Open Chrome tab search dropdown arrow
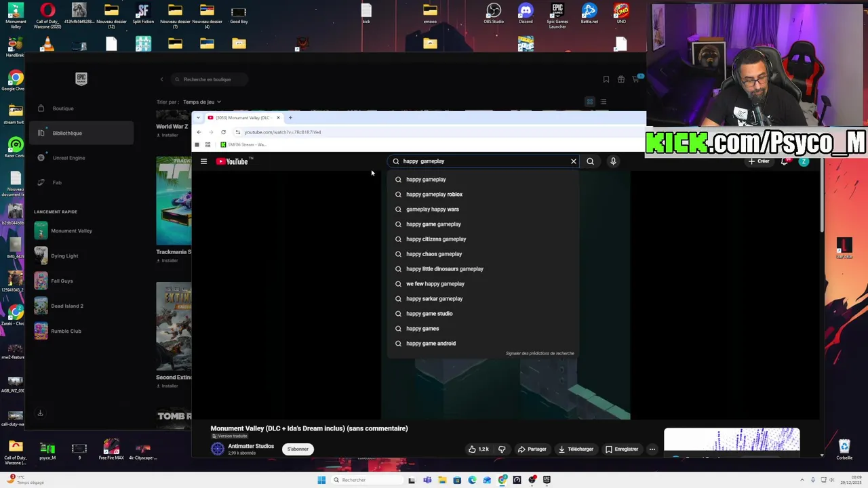This screenshot has width=868, height=488. [x=198, y=118]
